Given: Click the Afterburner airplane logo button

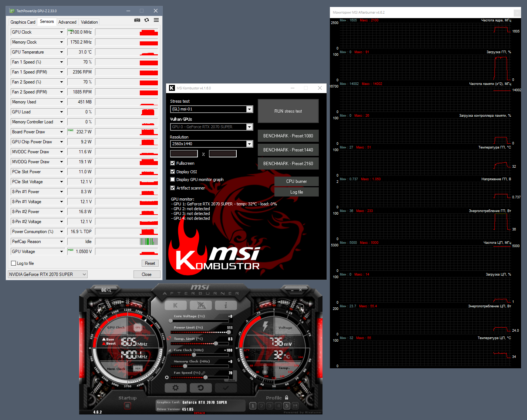Looking at the screenshot, I should [201, 305].
